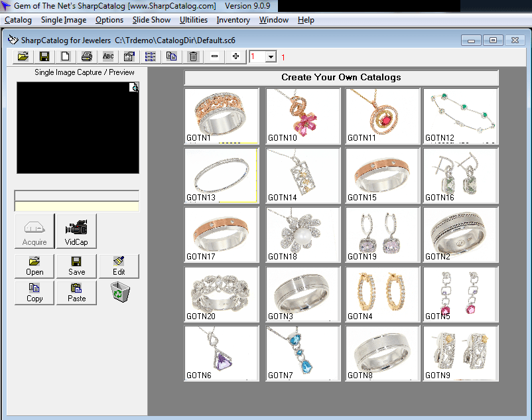Select the GOTN13 bracelet thumbnail
The height and width of the screenshot is (420, 532).
(x=222, y=175)
